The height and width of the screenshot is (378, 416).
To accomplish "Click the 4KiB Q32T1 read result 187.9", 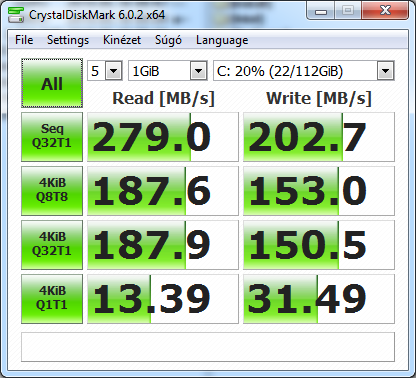I will point(163,245).
